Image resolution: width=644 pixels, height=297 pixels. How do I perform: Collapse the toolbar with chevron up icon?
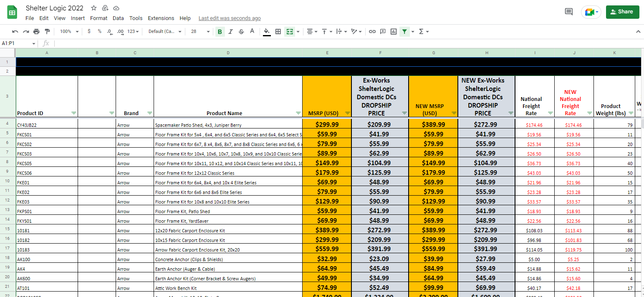tap(638, 31)
